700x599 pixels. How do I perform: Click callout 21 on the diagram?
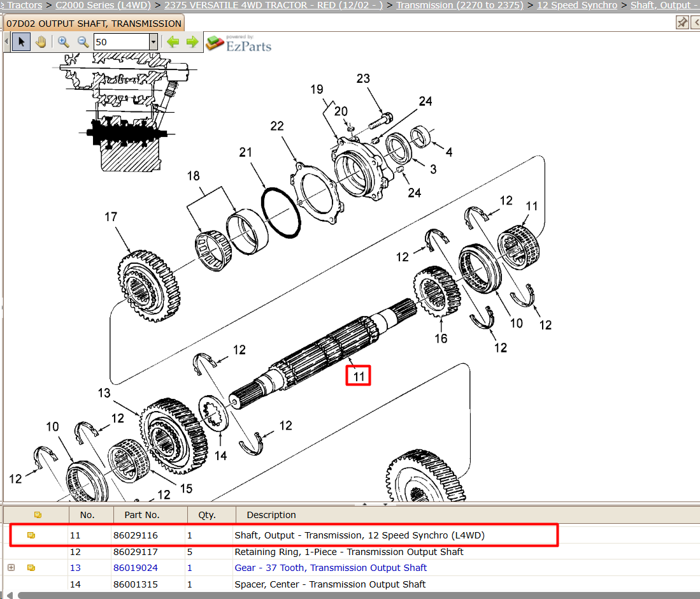245,152
